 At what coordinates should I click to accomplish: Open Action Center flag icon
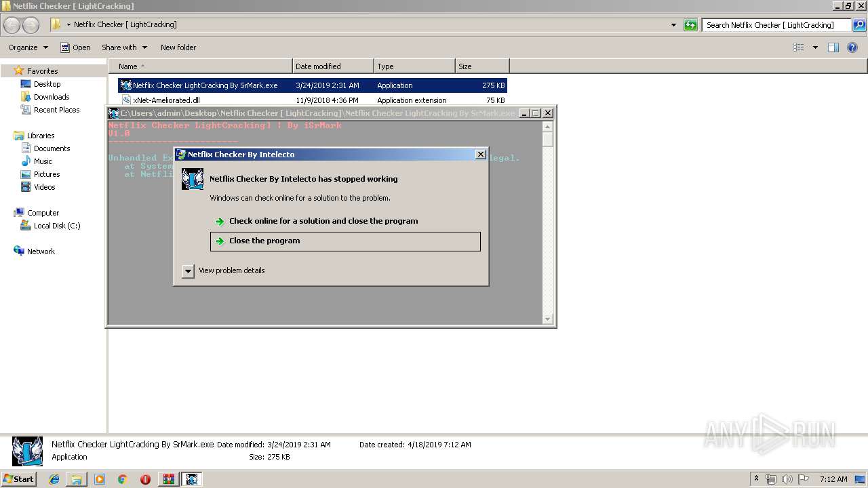tap(804, 479)
